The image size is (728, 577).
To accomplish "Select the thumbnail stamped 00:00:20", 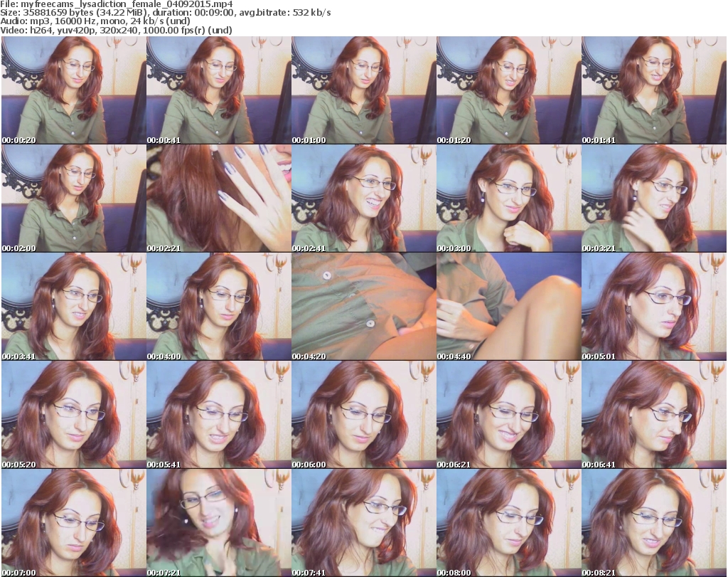I will [x=73, y=90].
